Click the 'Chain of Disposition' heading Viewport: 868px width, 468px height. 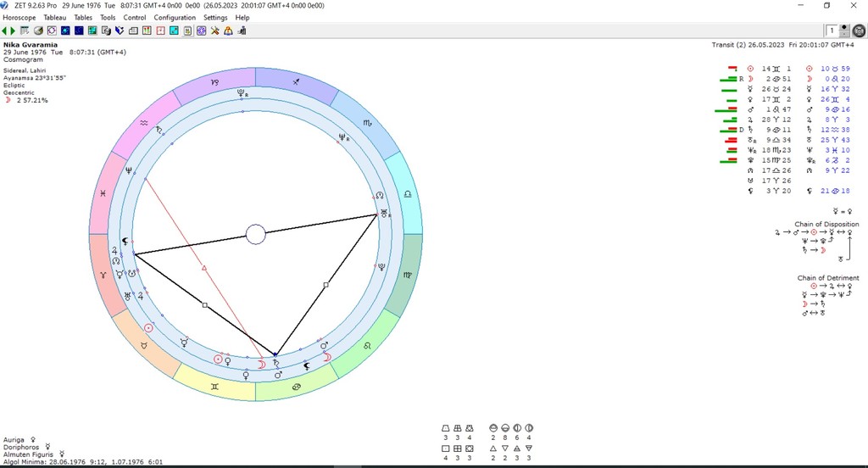click(x=826, y=225)
